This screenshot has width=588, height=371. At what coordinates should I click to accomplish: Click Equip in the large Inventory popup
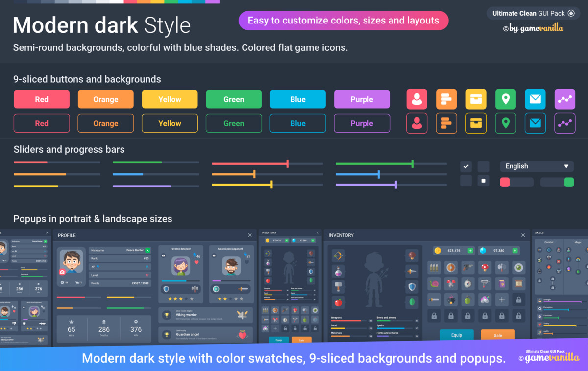pyautogui.click(x=457, y=335)
